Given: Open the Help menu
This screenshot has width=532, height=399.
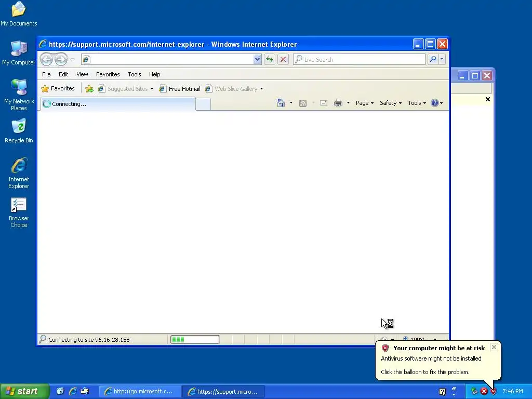Looking at the screenshot, I should pyautogui.click(x=154, y=74).
